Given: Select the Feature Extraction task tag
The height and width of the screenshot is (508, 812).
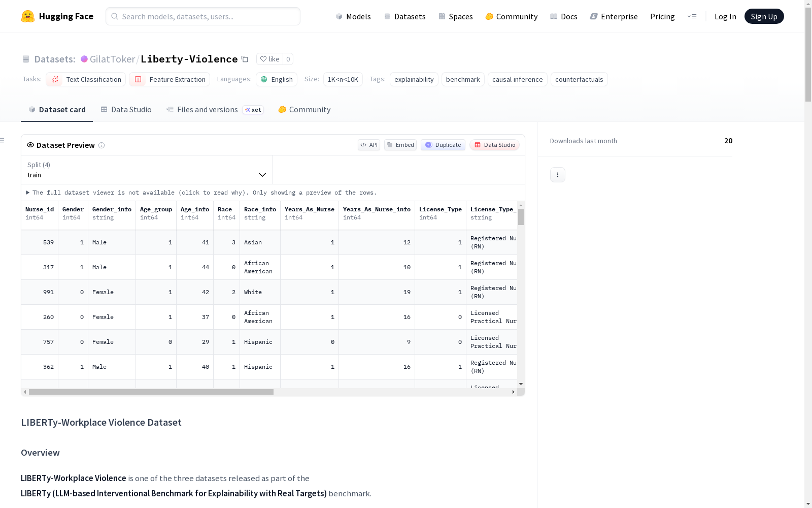Looking at the screenshot, I should point(170,79).
